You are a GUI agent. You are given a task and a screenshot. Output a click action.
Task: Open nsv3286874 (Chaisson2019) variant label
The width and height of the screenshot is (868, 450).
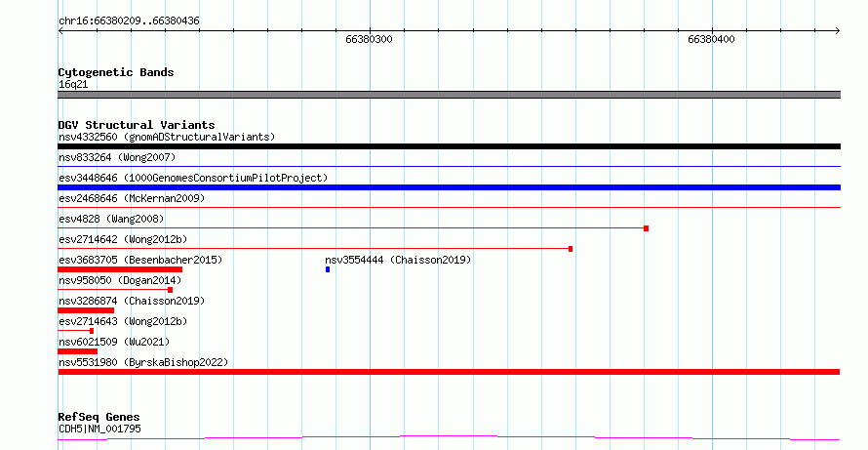(x=132, y=301)
